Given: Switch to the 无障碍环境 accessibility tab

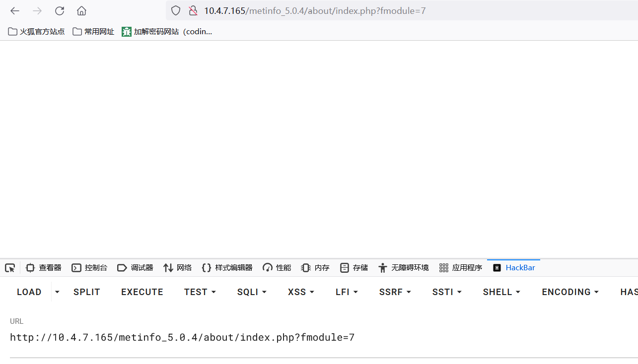Looking at the screenshot, I should tap(403, 268).
